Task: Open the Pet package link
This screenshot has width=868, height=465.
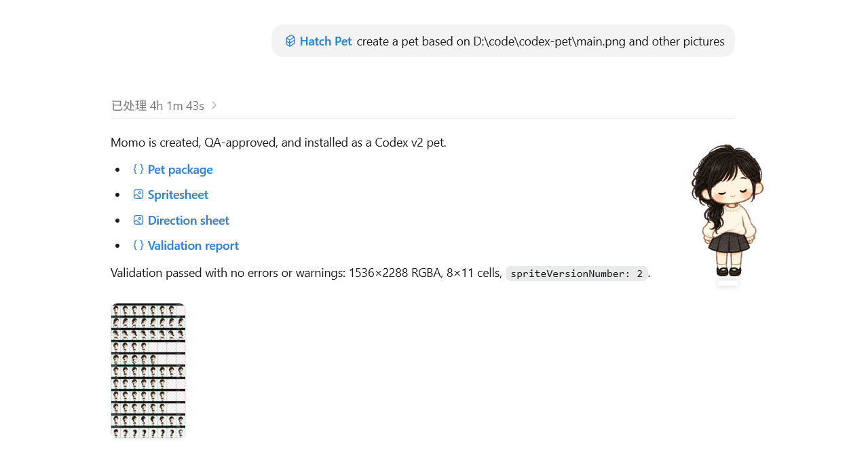Action: pos(180,169)
